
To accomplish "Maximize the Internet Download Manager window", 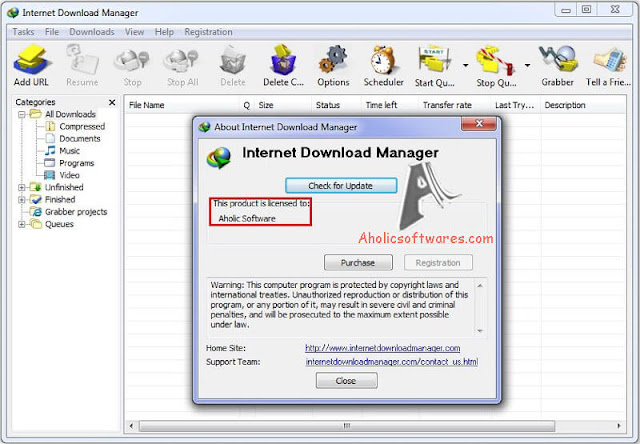I will tap(587, 10).
